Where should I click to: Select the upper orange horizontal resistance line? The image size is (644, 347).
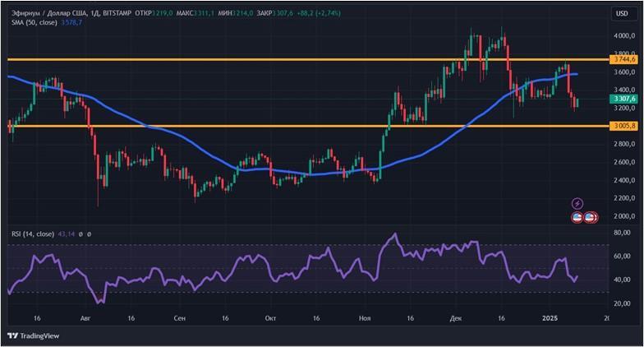[x=246, y=60]
